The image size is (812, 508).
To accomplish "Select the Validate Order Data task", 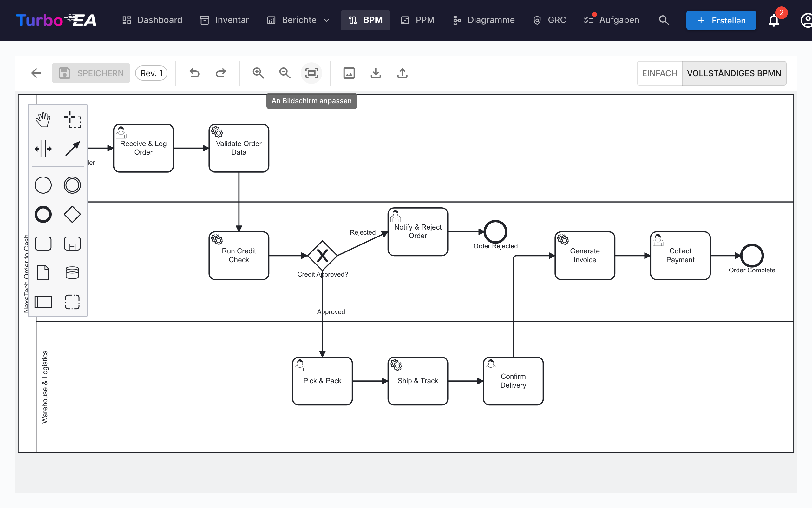I will coord(239,148).
